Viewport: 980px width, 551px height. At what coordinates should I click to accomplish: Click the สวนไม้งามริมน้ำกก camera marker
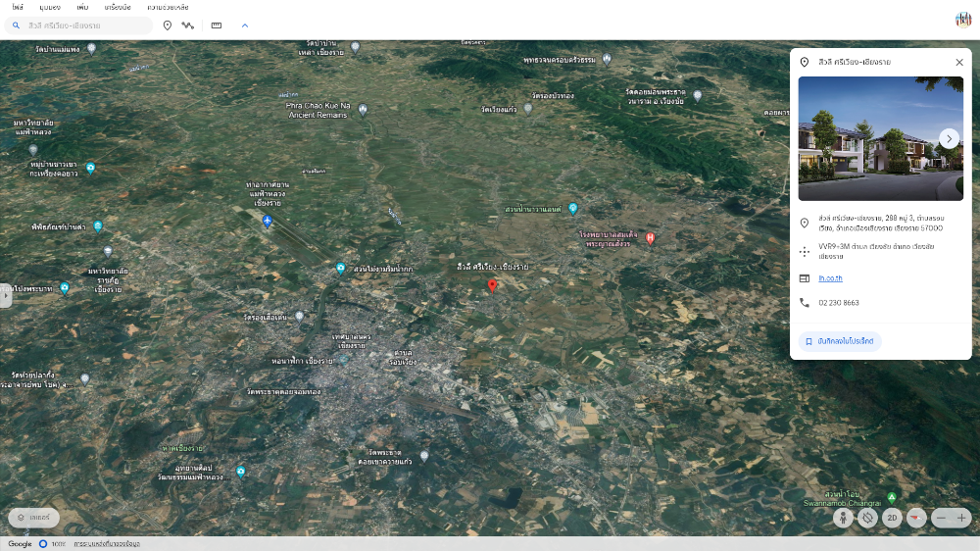pyautogui.click(x=341, y=269)
